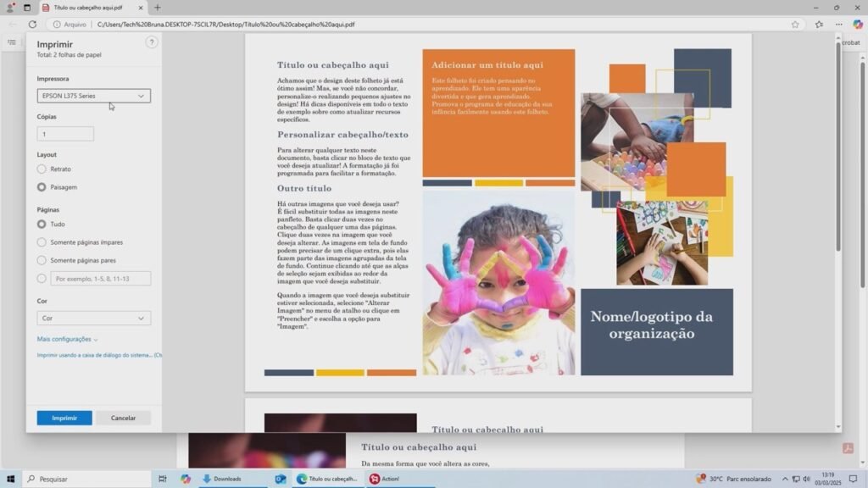868x488 pixels.
Task: Switch to the Título ou cabeçalho aqui.pdf tab
Action: pyautogui.click(x=93, y=8)
